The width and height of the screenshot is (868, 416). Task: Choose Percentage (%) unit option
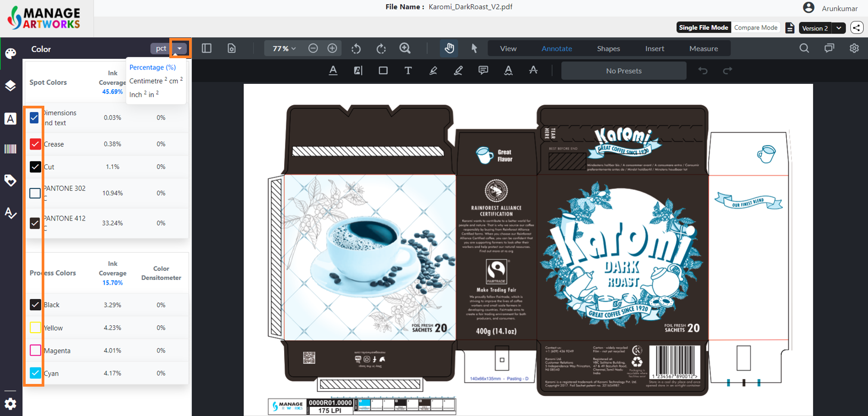click(x=153, y=67)
